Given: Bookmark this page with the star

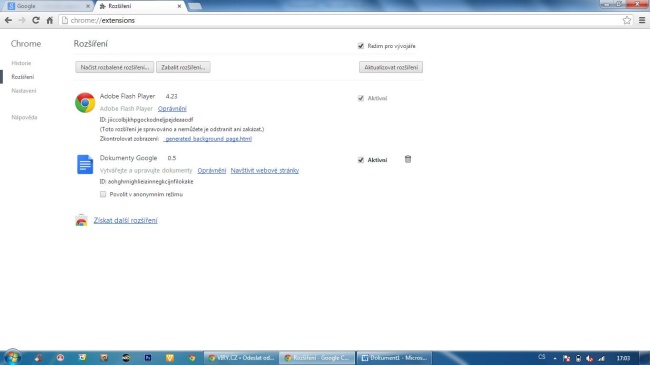Looking at the screenshot, I should (x=627, y=20).
